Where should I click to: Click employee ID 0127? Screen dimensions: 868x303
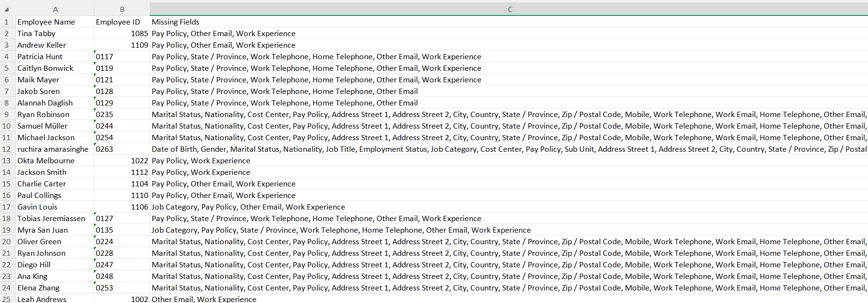pyautogui.click(x=122, y=218)
